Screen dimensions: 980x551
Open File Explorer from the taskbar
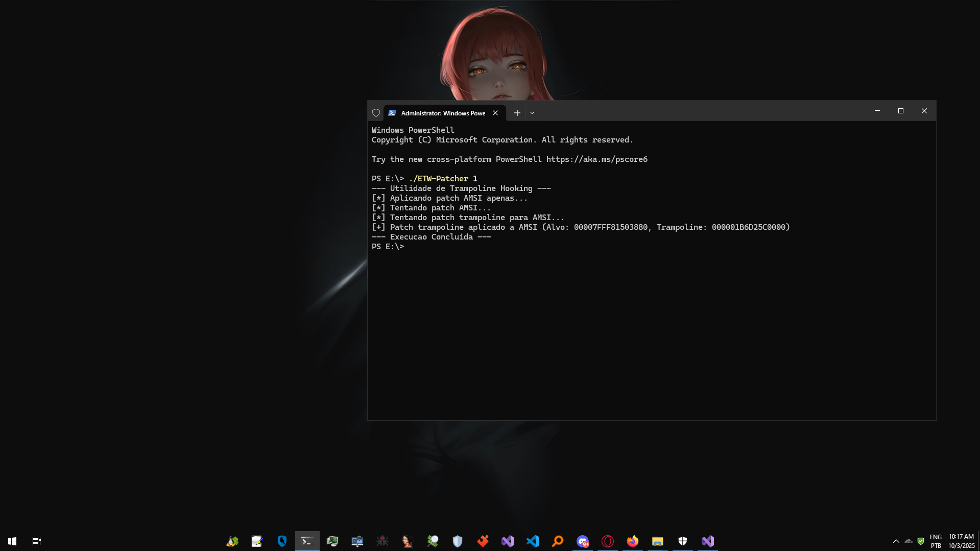658,541
